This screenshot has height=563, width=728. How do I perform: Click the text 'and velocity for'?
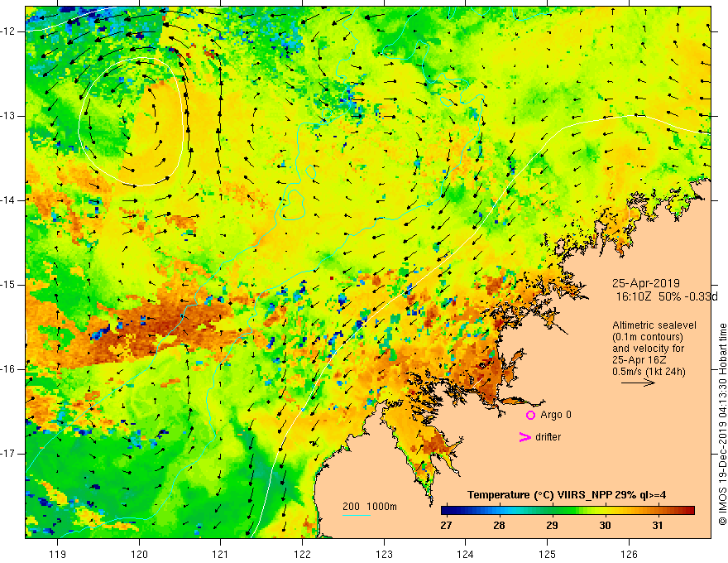click(x=648, y=349)
